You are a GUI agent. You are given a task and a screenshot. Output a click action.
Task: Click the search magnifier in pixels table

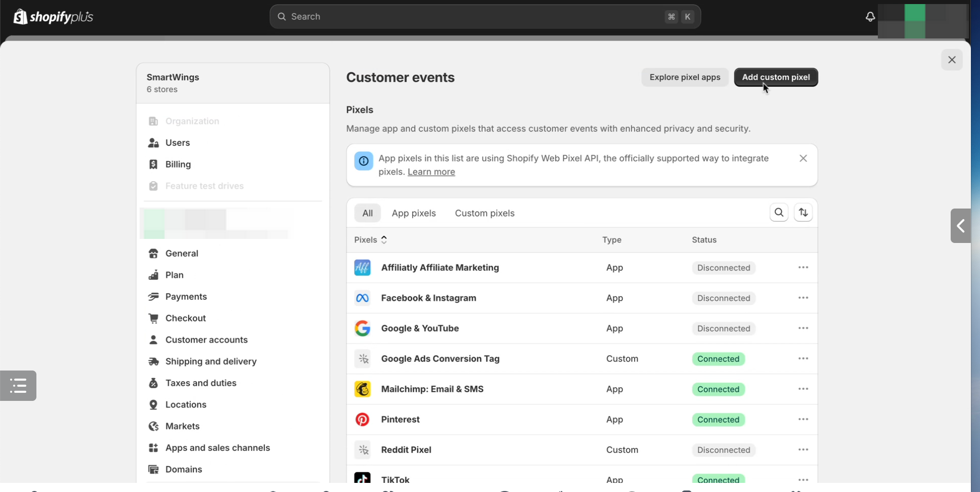click(x=779, y=213)
